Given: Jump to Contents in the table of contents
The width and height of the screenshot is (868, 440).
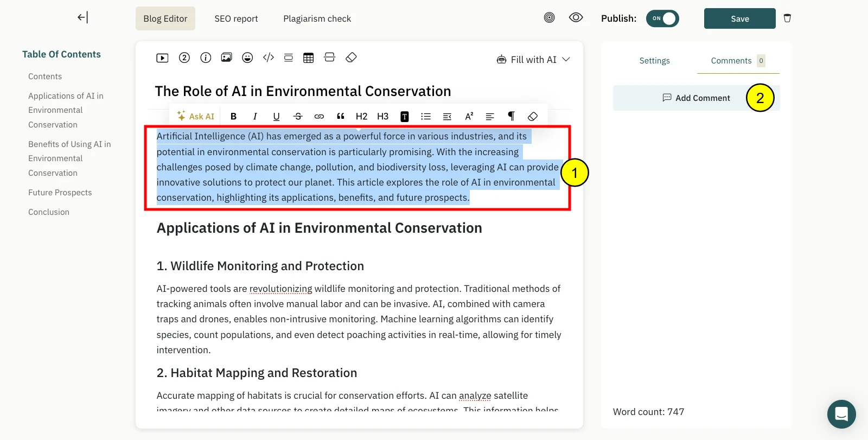Looking at the screenshot, I should (45, 76).
